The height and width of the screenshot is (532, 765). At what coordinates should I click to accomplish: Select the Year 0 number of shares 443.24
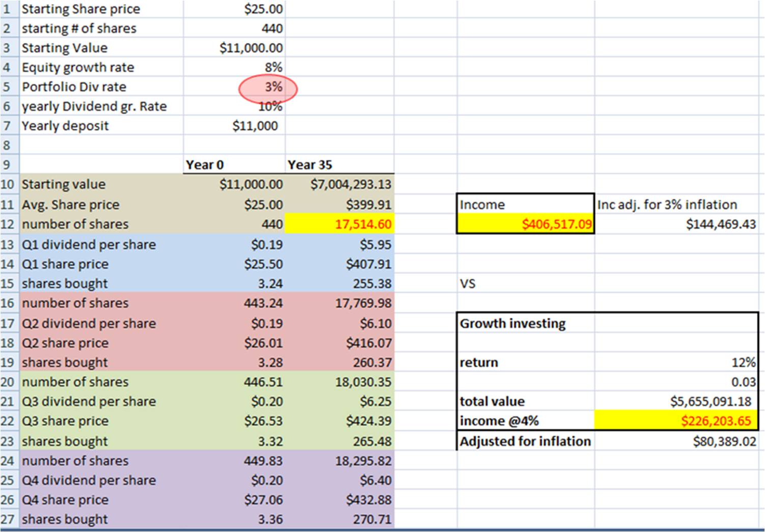[x=234, y=303]
